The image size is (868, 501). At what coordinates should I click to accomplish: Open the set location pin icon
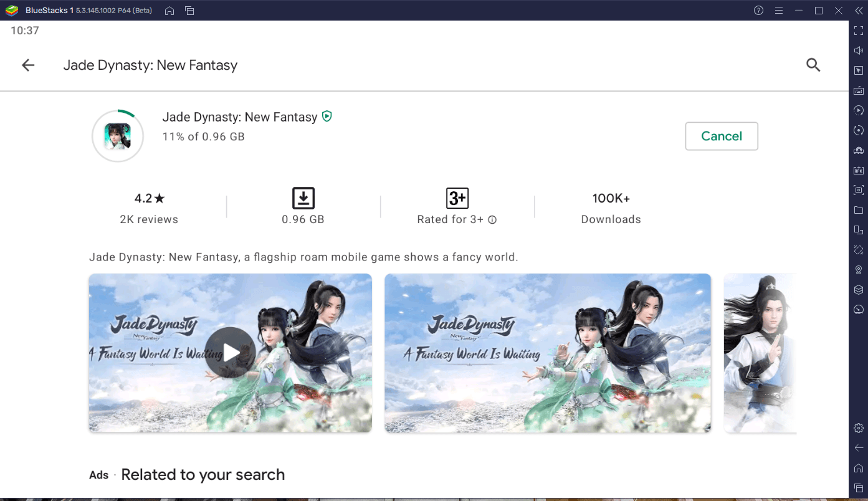(859, 270)
